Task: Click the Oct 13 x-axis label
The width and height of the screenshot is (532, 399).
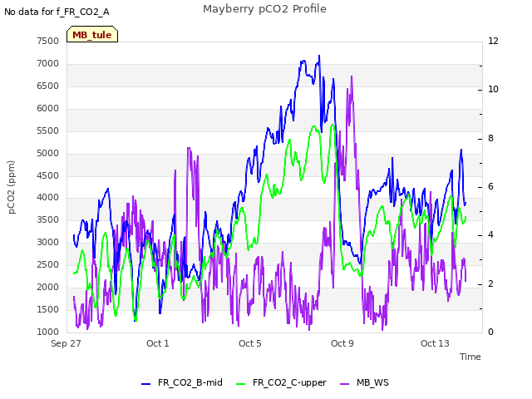Action: [x=435, y=343]
